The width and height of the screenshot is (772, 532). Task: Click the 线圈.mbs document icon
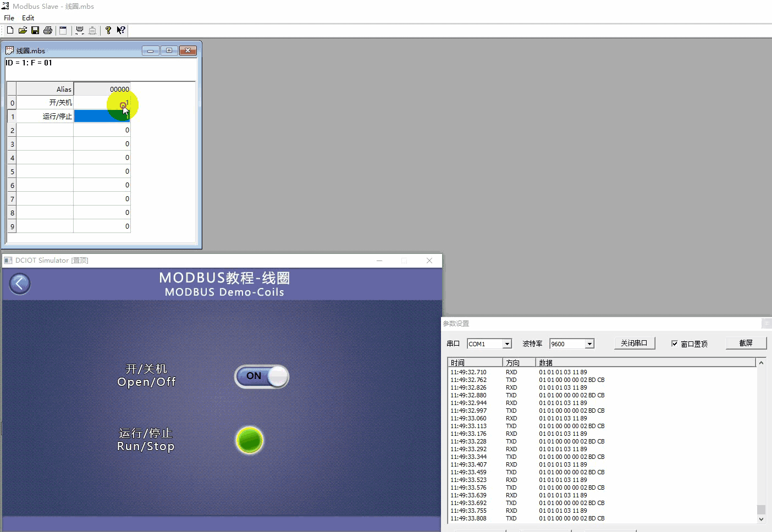[9, 51]
